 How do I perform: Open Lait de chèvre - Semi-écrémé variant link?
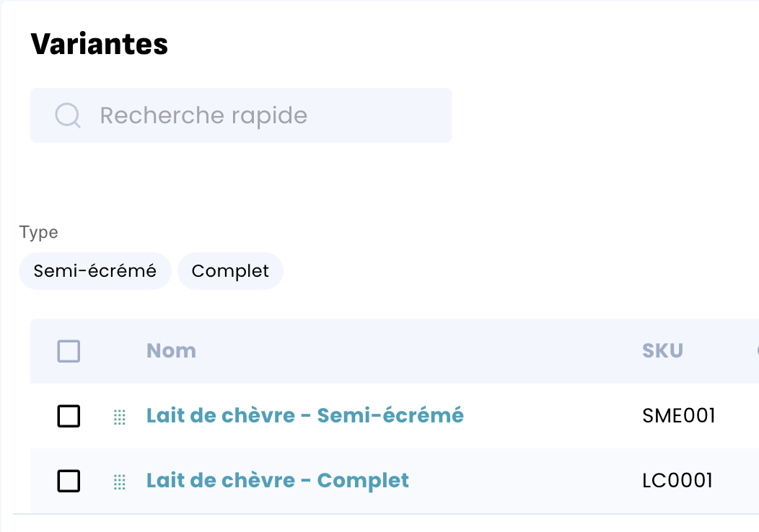[304, 415]
